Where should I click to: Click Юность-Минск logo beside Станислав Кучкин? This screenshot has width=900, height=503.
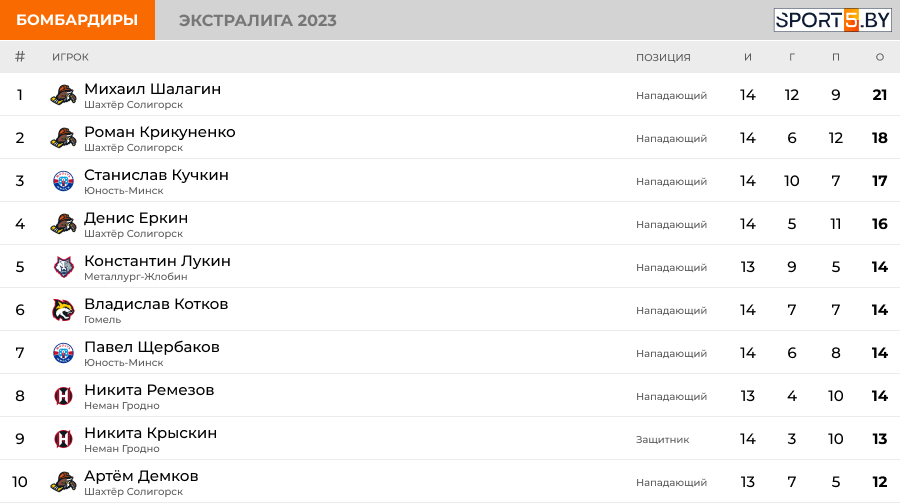tap(63, 181)
